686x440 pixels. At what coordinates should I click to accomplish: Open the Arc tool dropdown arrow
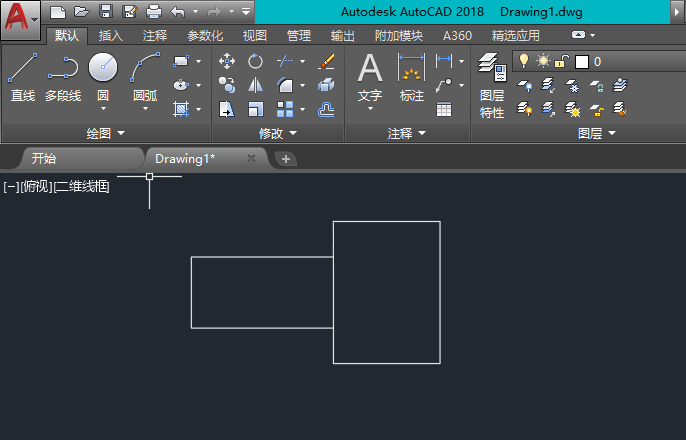tap(145, 108)
